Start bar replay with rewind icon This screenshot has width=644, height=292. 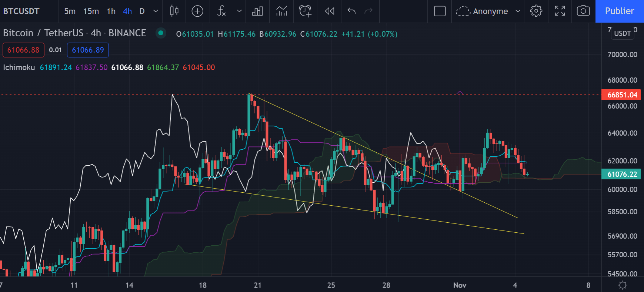[x=329, y=11]
